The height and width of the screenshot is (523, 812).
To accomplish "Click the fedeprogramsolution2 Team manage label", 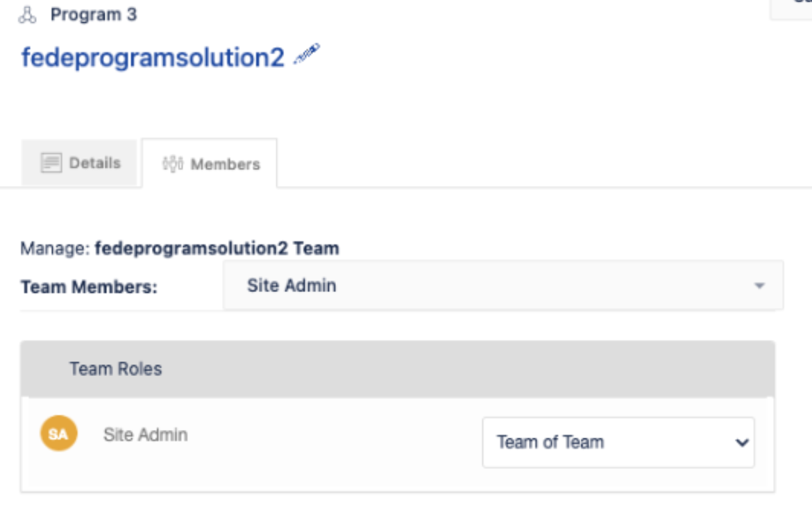I will pos(217,248).
